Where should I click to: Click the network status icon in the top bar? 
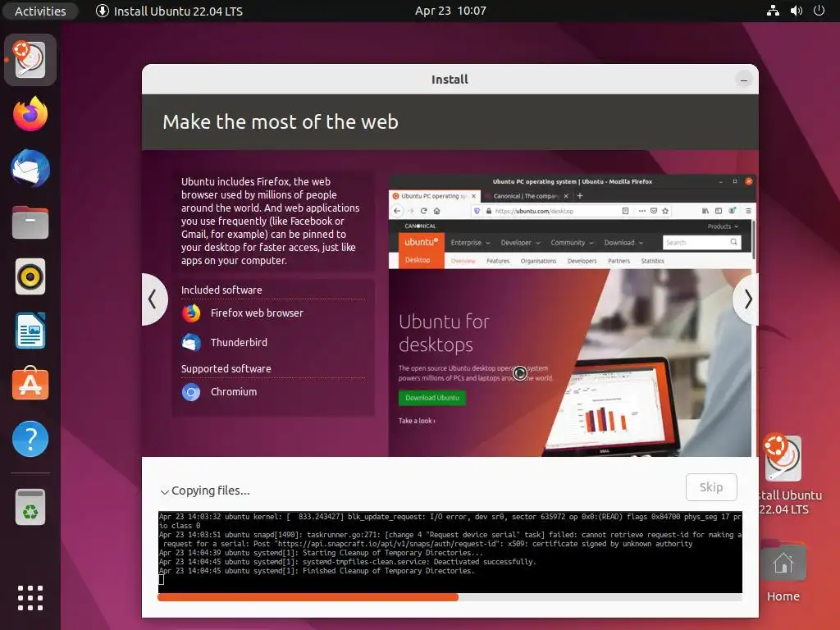[x=773, y=11]
